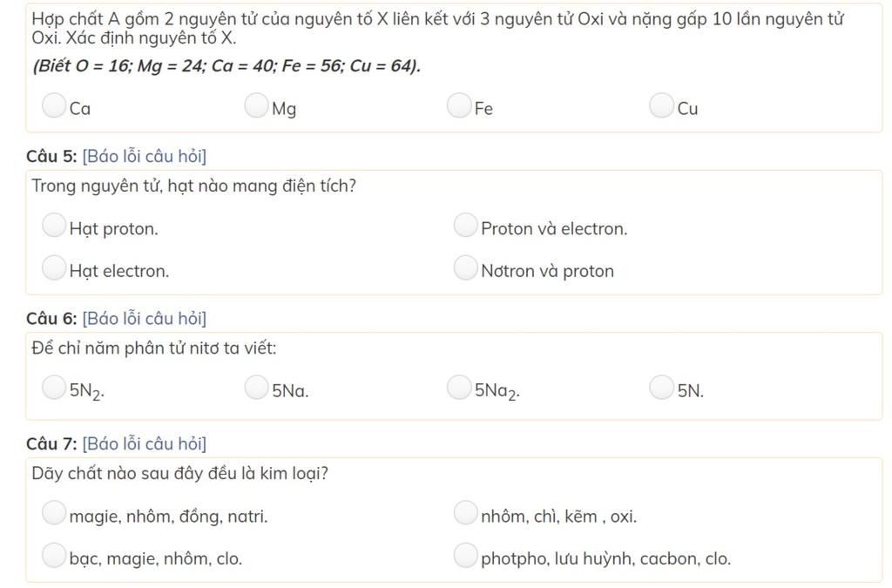Pick 'photpho, lưu huỳnh, cacbon, clo.' option
This screenshot has width=892, height=588.
coord(466,555)
